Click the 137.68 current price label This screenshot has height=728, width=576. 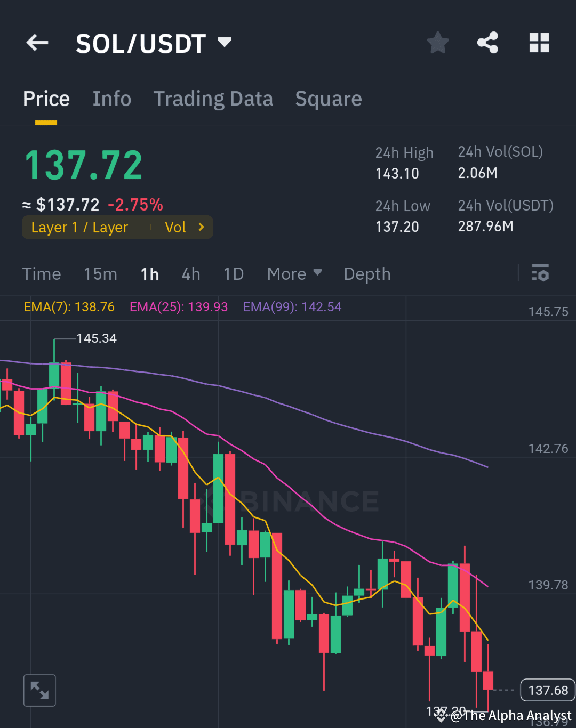[x=547, y=690]
